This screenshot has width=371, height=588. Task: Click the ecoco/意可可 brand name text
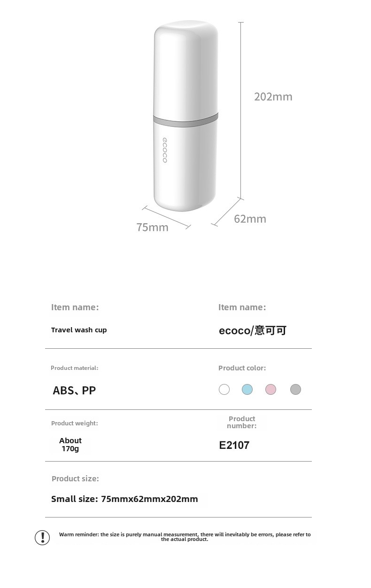[x=253, y=330]
